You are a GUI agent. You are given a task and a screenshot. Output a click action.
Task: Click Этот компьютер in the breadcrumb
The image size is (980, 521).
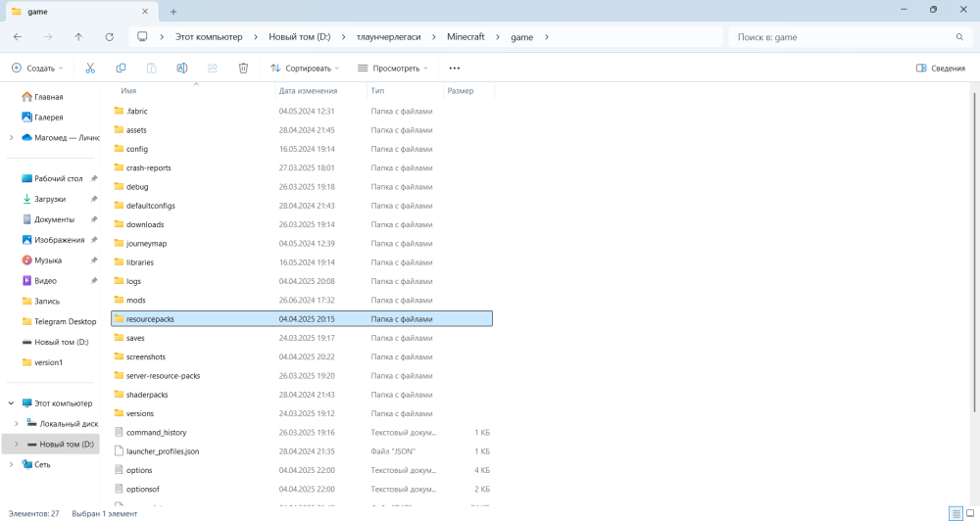(209, 37)
